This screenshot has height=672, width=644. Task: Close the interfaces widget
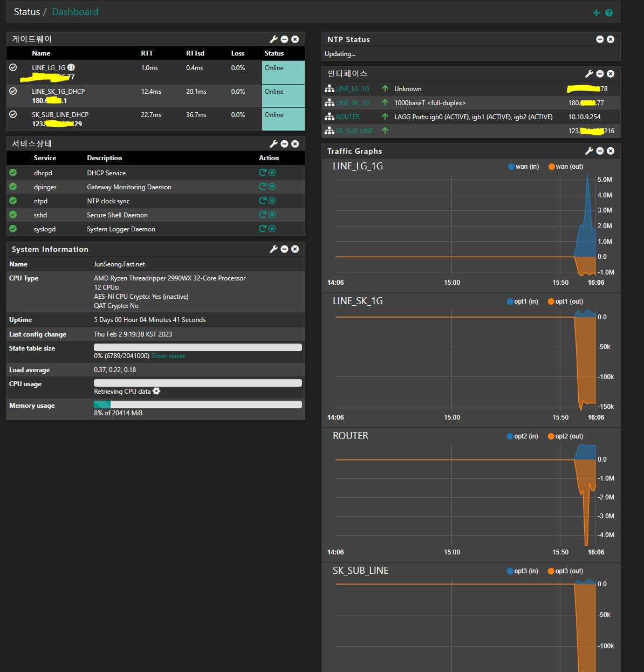pos(611,74)
